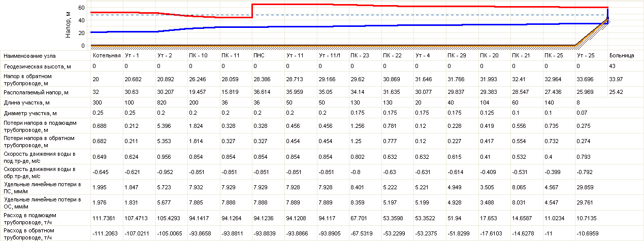This screenshot has height=241, width=644.
Task: Select the Ут - 2 node name
Action: [165, 55]
